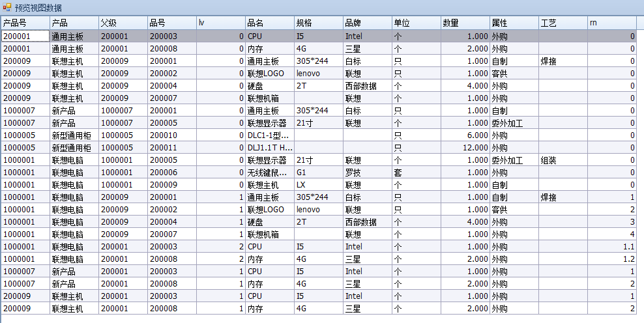Click the lv column header
644x323 pixels.
[x=221, y=23]
